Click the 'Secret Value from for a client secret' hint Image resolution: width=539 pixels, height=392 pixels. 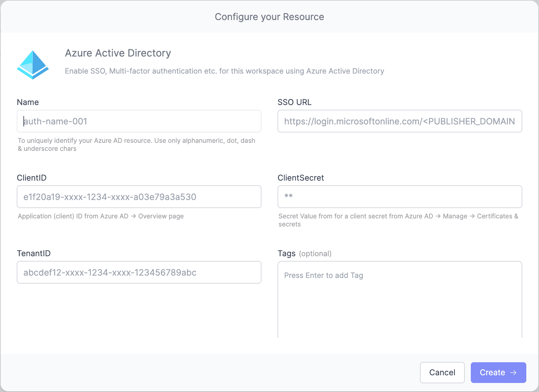(399, 220)
